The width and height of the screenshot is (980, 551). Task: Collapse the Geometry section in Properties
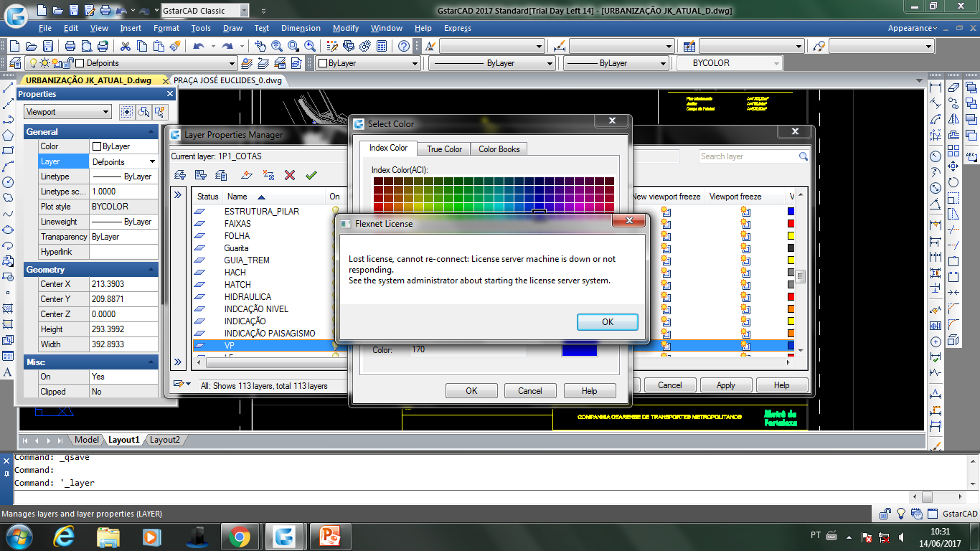coord(151,269)
